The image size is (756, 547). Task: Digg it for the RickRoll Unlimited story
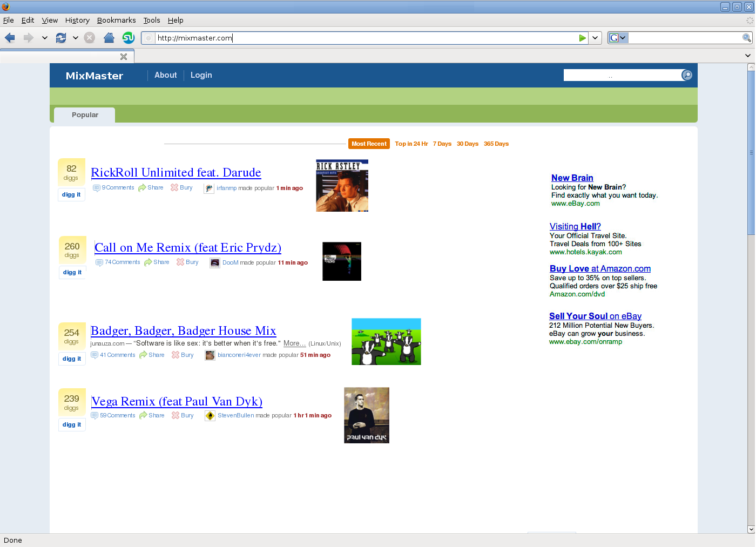(x=71, y=194)
